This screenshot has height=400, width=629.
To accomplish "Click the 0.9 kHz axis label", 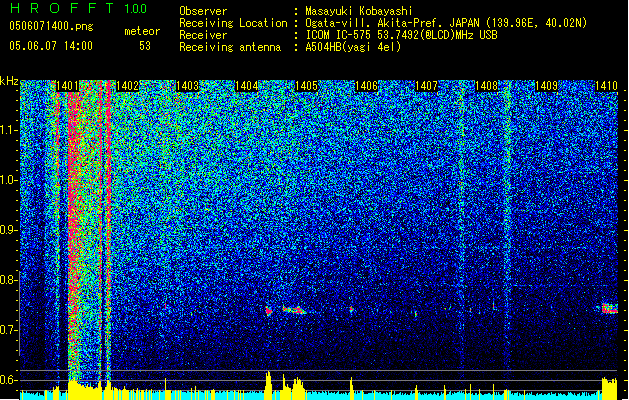I will tap(9, 230).
